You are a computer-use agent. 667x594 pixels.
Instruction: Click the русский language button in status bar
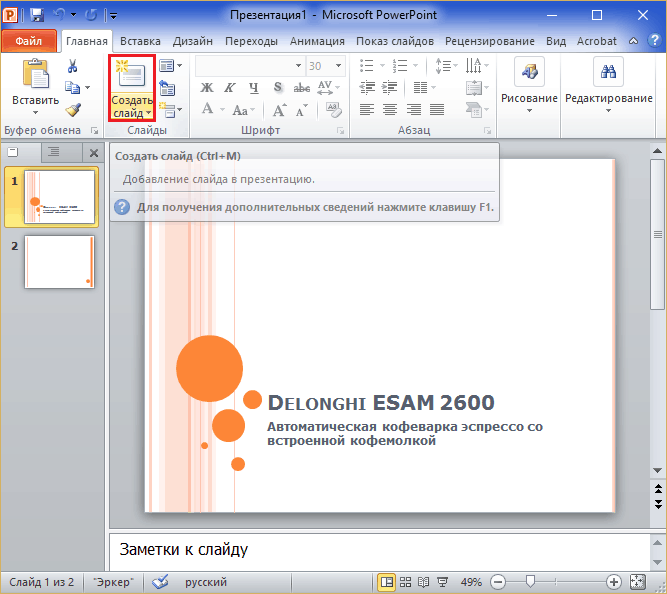pyautogui.click(x=207, y=582)
